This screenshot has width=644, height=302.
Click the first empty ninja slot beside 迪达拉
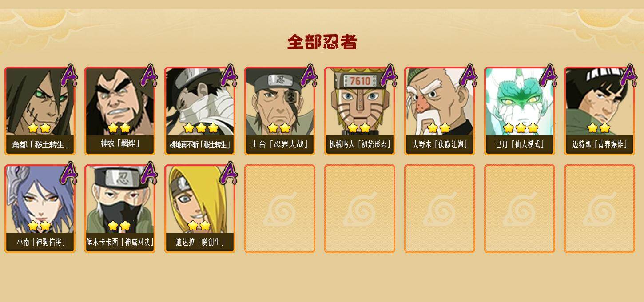click(280, 209)
